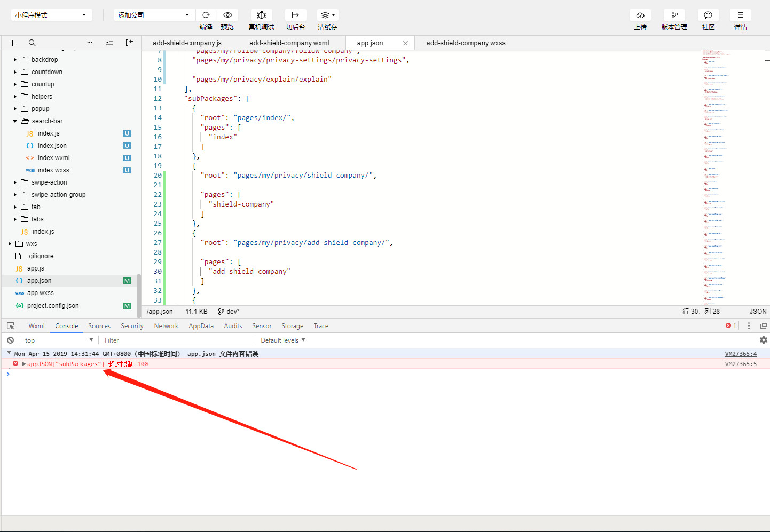The height and width of the screenshot is (532, 770).
Task: Click the add new file plus icon
Action: (x=12, y=43)
